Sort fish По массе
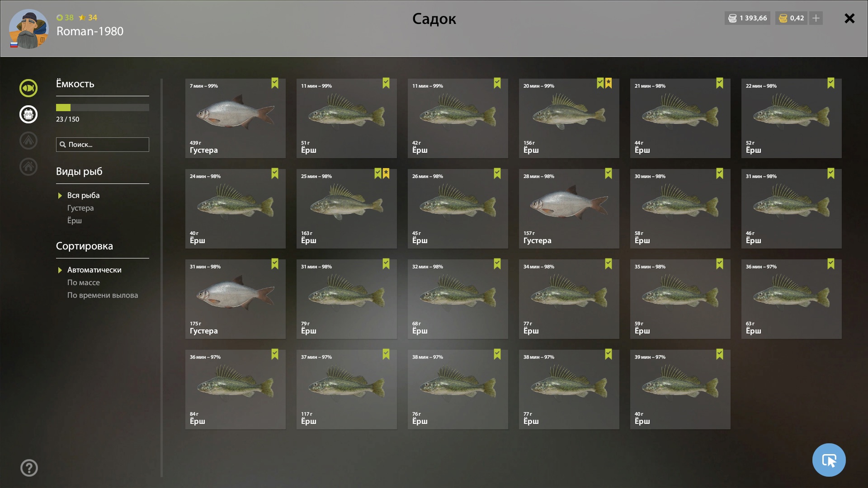Image resolution: width=868 pixels, height=488 pixels. tap(84, 282)
